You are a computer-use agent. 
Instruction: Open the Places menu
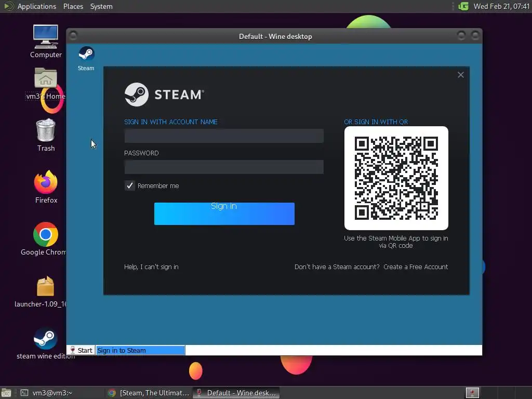point(73,6)
